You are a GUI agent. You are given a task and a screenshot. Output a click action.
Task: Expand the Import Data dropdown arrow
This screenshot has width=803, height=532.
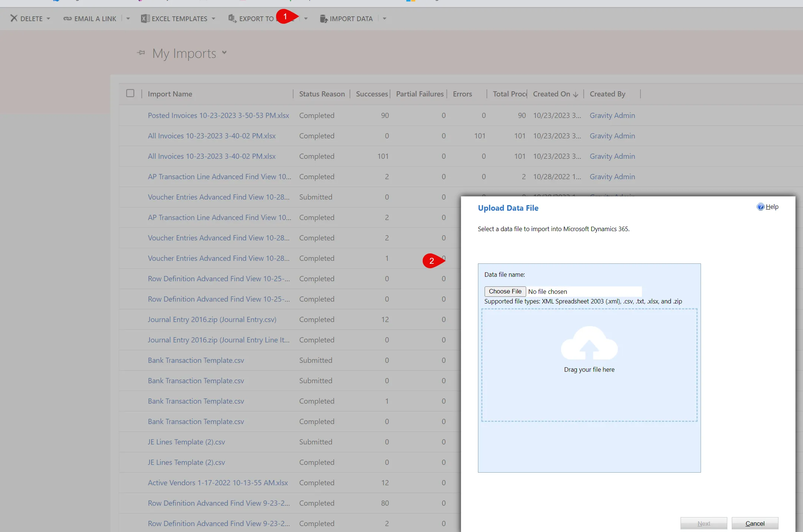[384, 19]
